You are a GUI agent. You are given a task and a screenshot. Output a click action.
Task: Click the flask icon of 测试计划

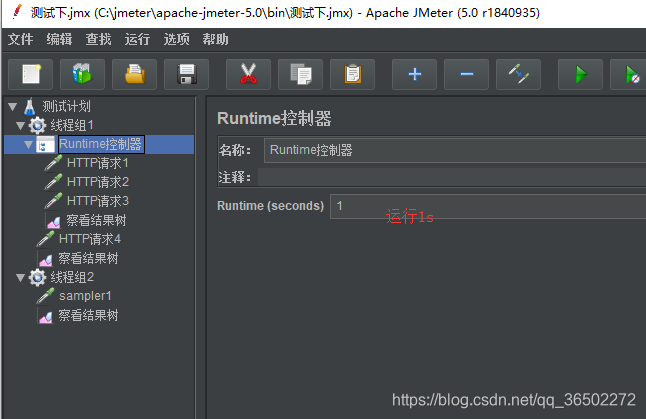[29, 106]
